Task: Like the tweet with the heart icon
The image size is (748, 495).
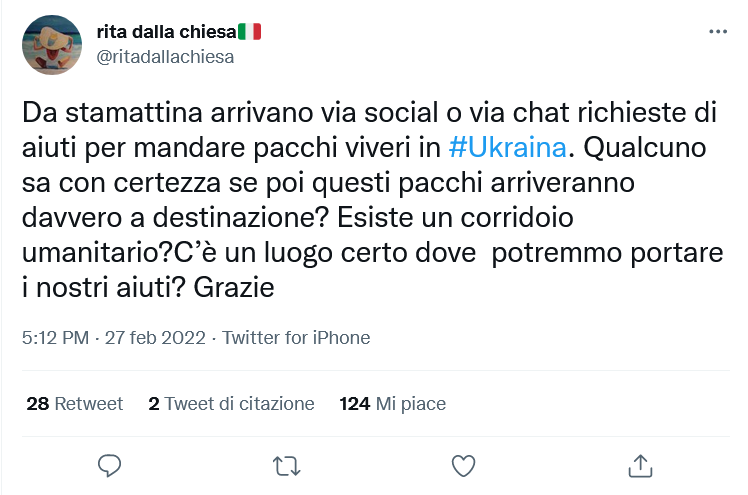Action: 463,465
